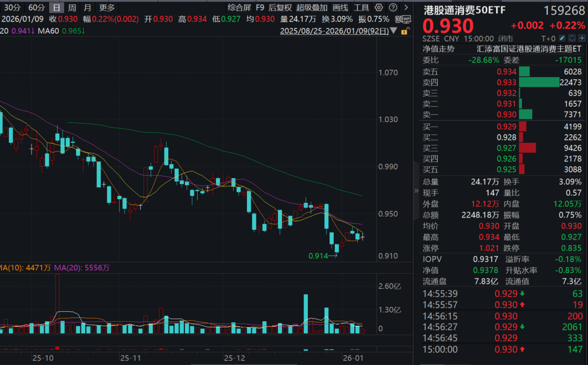This screenshot has height=365, width=588.
Task: Click the 委差 value -17015
Action: (x=568, y=60)
